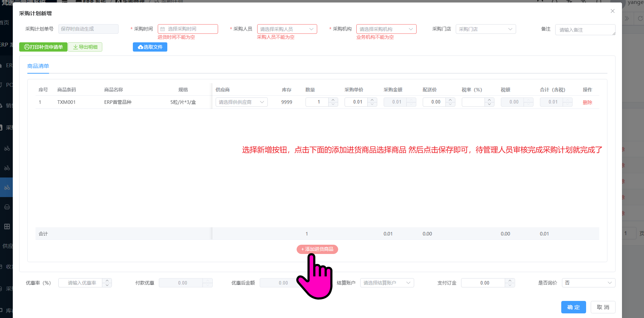Expand the 采购人员 dropdown
This screenshot has width=644, height=318.
pos(287,29)
